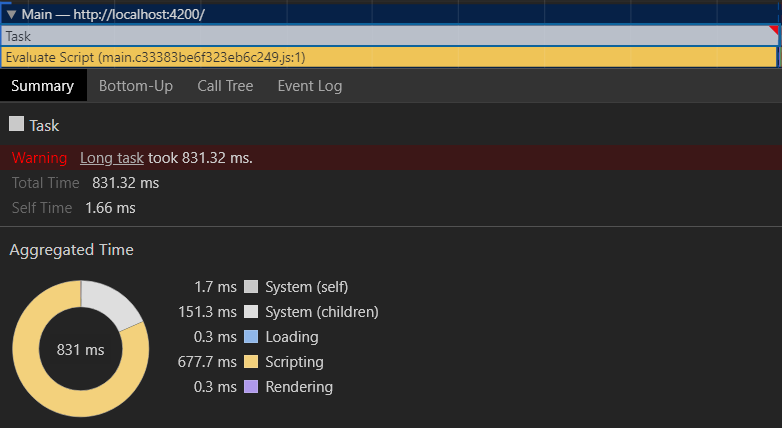782x428 pixels.
Task: Click the Main — http://localhost:4200/ track header
Action: pyautogui.click(x=113, y=14)
